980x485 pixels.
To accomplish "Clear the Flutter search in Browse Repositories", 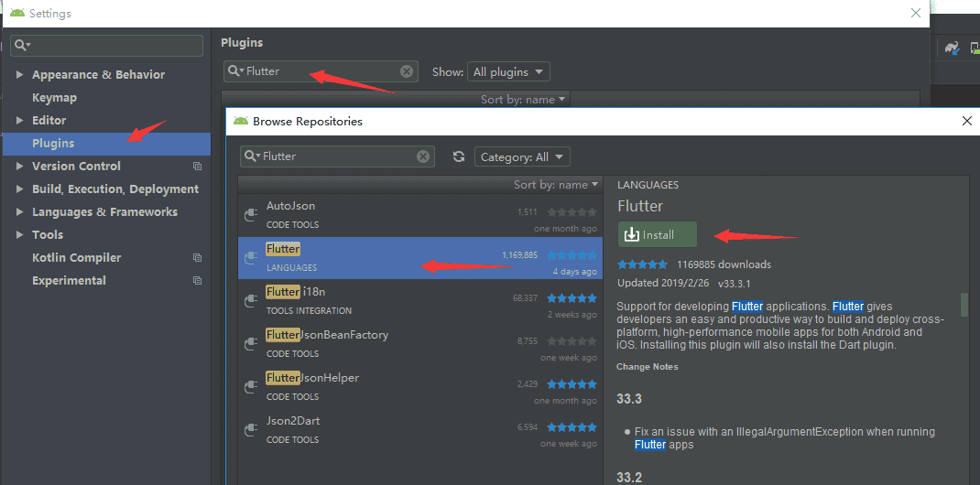I will (423, 156).
